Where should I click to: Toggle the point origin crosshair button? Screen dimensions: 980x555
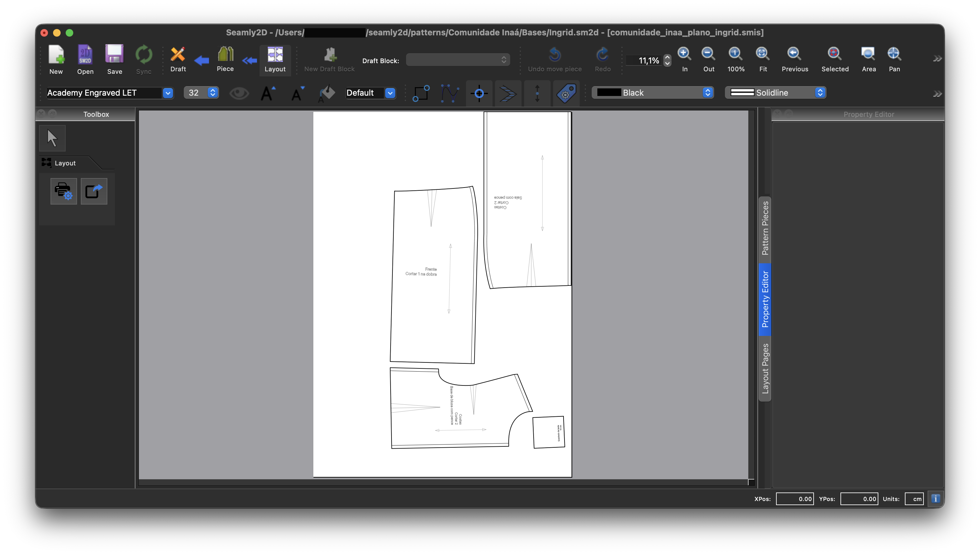479,93
